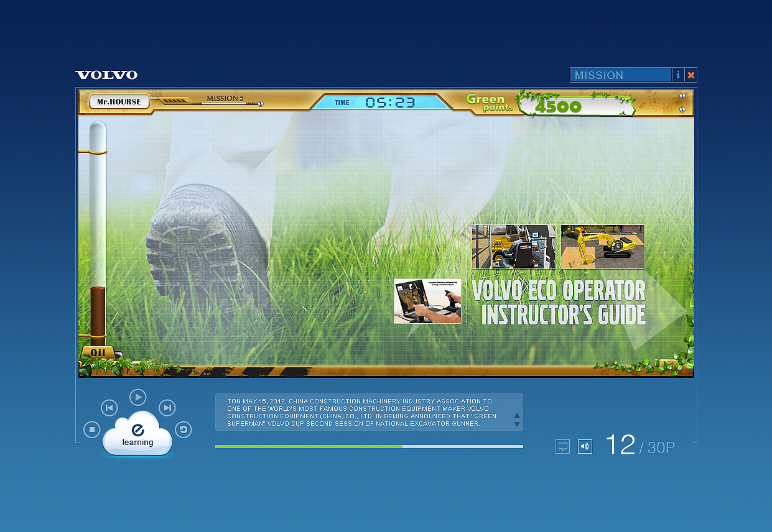Viewport: 772px width, 532px height.
Task: Click the vertical oil level tube
Action: coord(98,233)
